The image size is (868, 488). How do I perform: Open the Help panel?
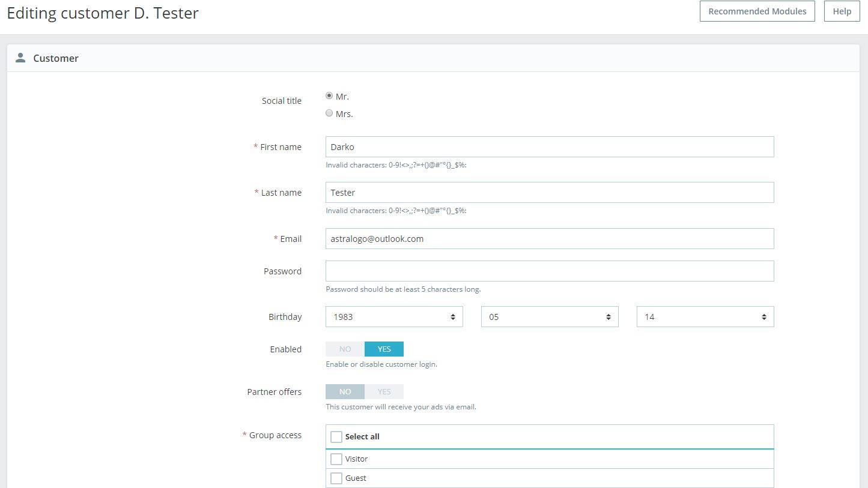coord(842,11)
